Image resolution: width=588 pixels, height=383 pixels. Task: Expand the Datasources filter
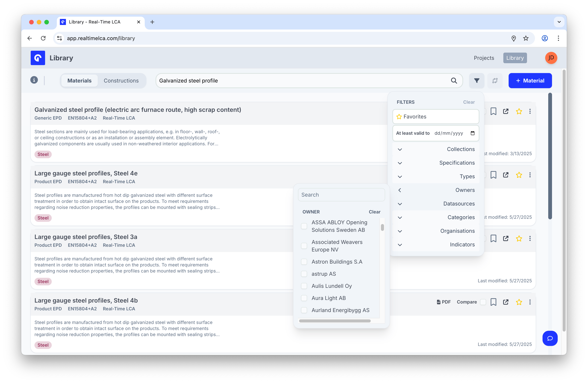pyautogui.click(x=436, y=204)
